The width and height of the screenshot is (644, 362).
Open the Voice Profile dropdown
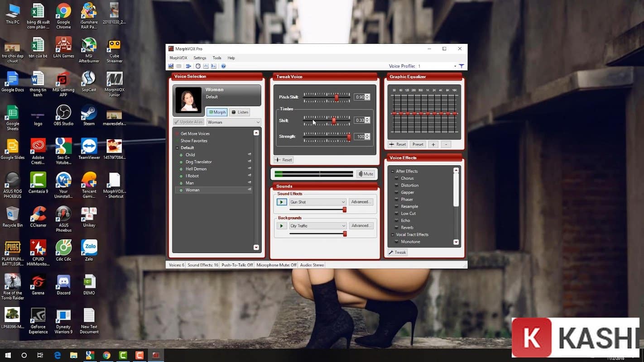click(x=455, y=66)
